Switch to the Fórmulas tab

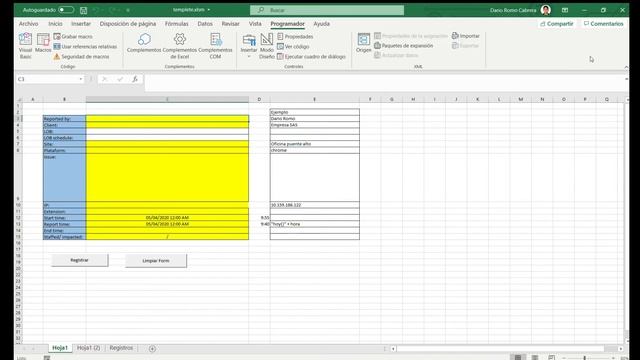pos(177,24)
